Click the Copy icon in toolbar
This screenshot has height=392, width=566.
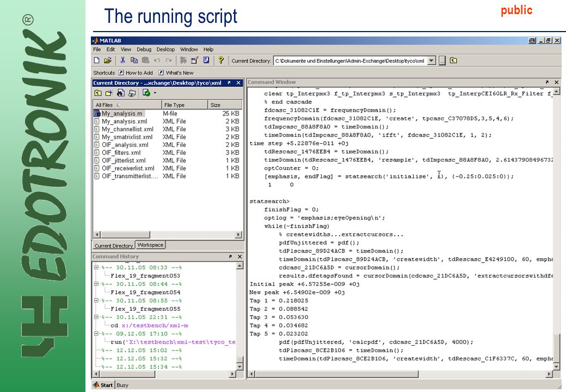(x=134, y=60)
